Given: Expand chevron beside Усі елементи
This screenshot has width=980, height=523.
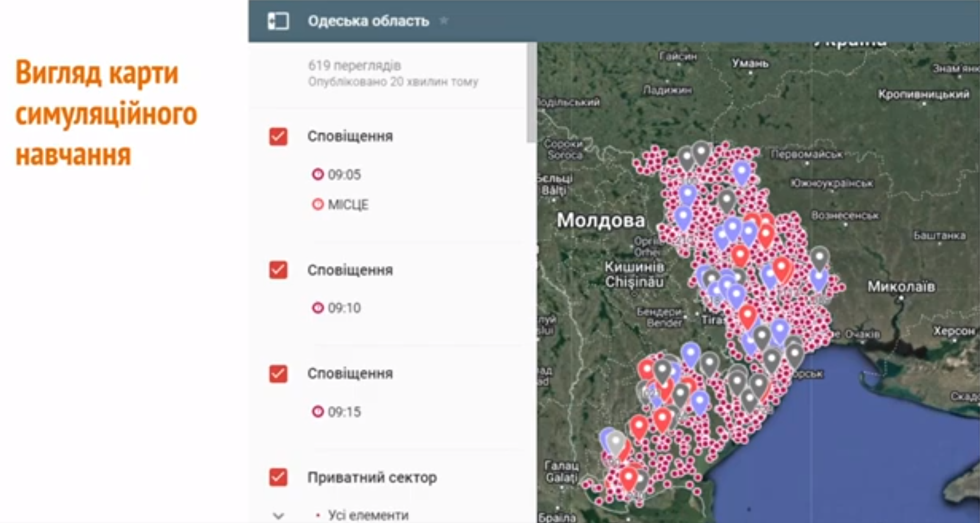Looking at the screenshot, I should (278, 516).
